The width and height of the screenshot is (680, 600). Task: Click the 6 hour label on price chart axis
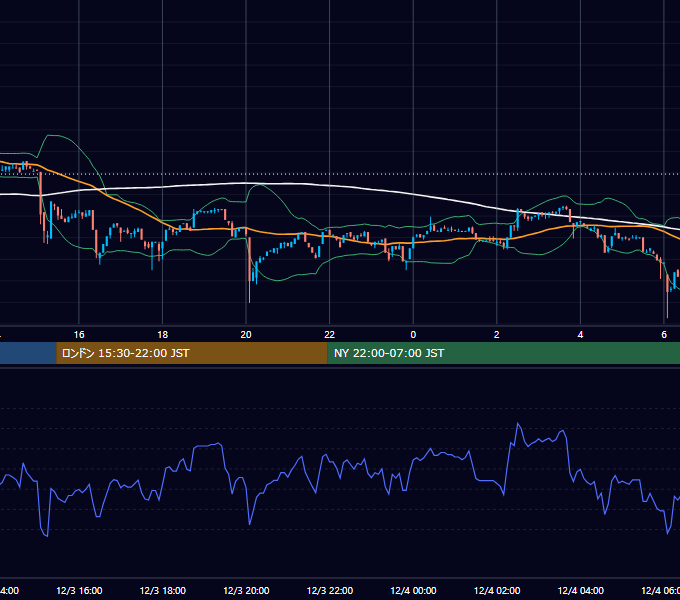click(664, 335)
